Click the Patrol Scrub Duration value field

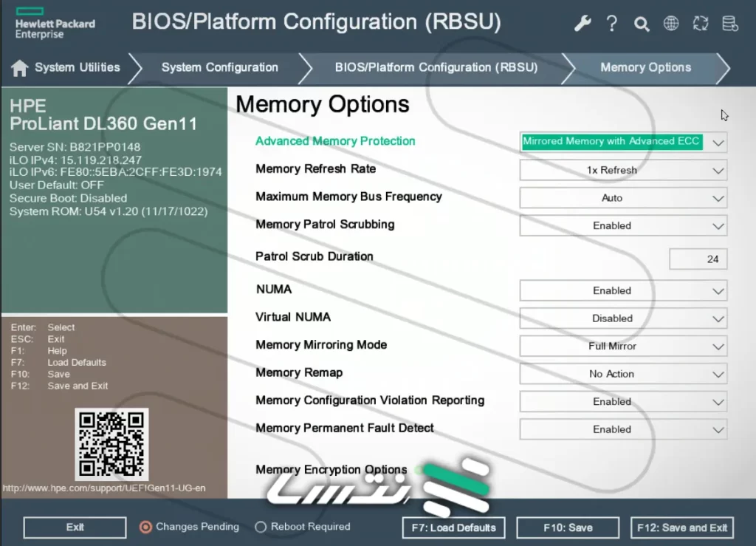click(x=698, y=259)
